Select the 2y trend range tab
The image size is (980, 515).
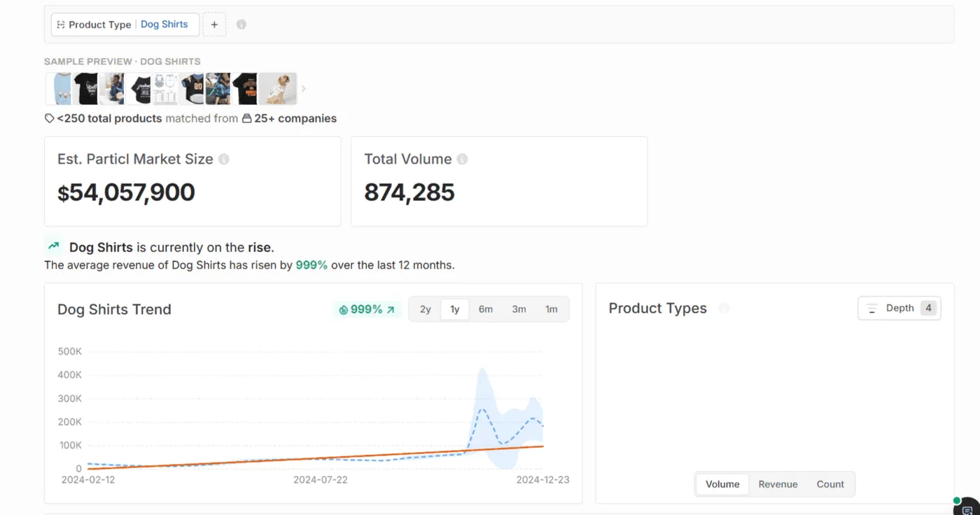point(425,309)
